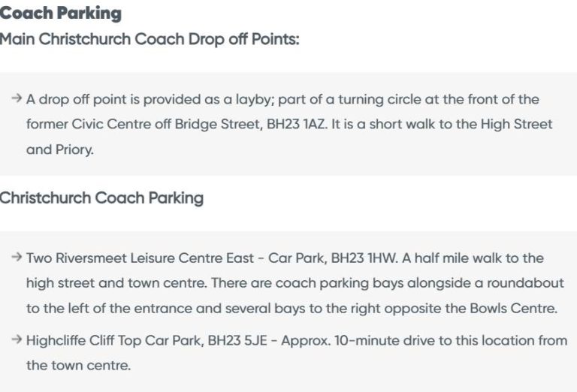
Task: Select the postcode BH23 5JE
Action: (237, 340)
